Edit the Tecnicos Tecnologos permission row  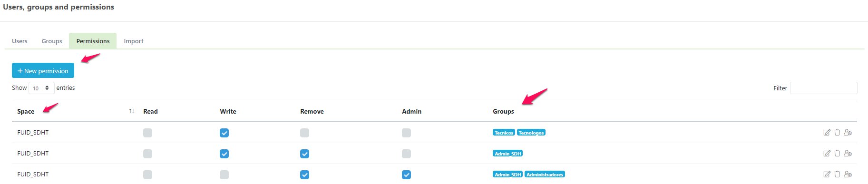click(827, 133)
